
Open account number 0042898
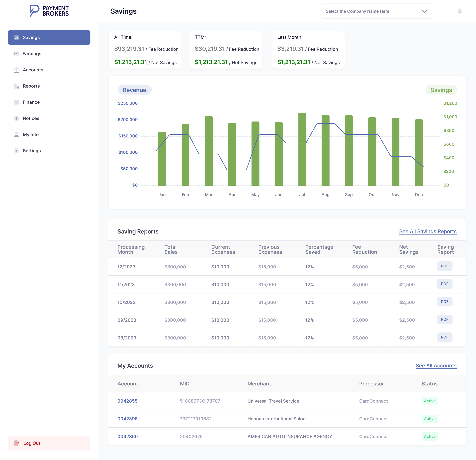[128, 419]
